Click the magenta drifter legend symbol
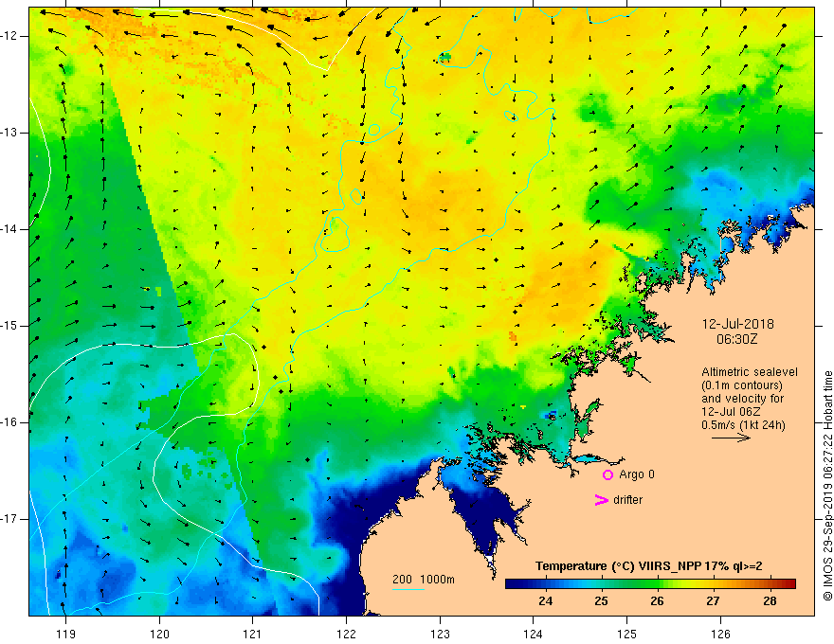 [x=601, y=500]
